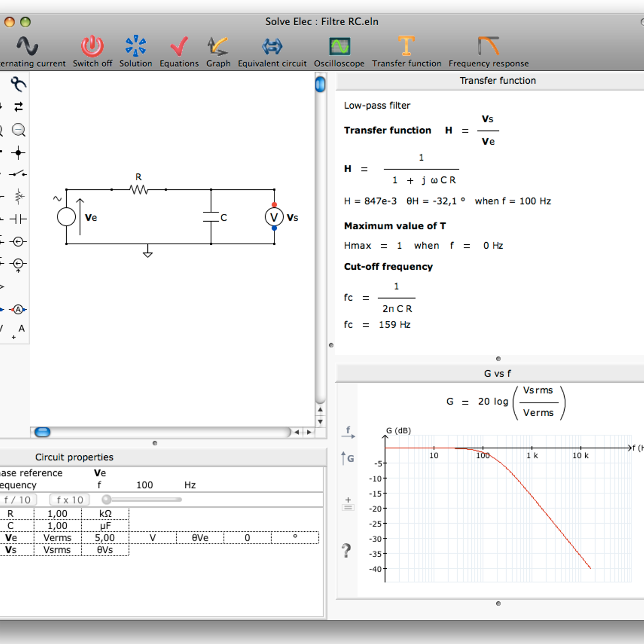
Task: Click the scroll down arrow of the circuit view
Action: coord(320,421)
